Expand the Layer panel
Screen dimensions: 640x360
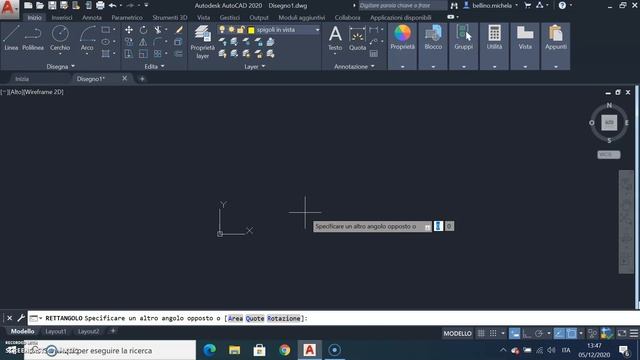pyautogui.click(x=254, y=66)
